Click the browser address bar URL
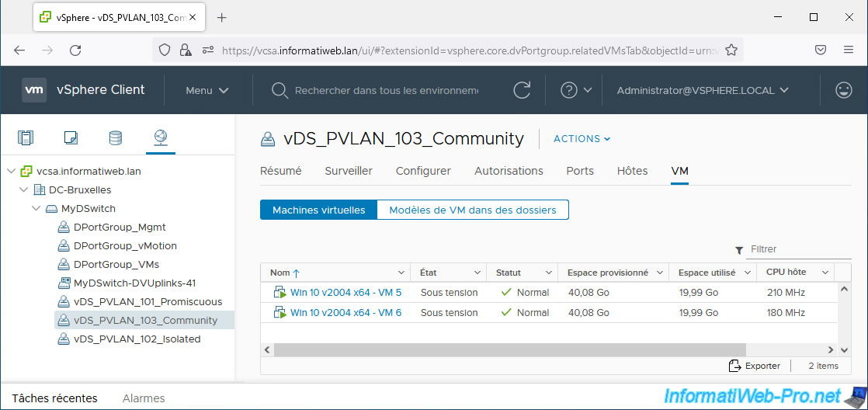 coord(470,50)
